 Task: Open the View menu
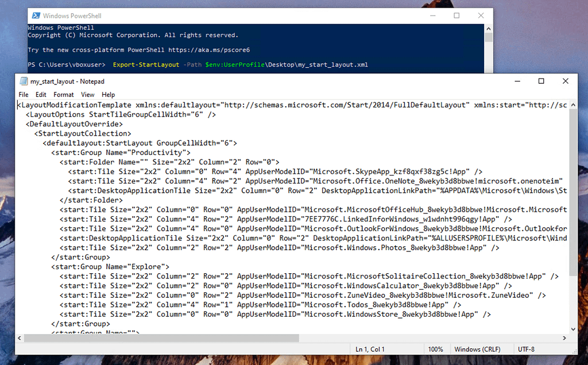[87, 94]
